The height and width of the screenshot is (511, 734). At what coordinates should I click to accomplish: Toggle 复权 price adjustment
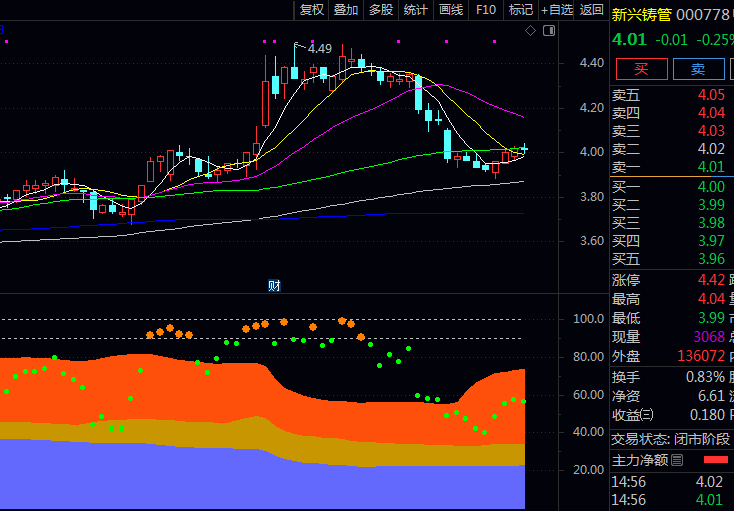point(312,10)
